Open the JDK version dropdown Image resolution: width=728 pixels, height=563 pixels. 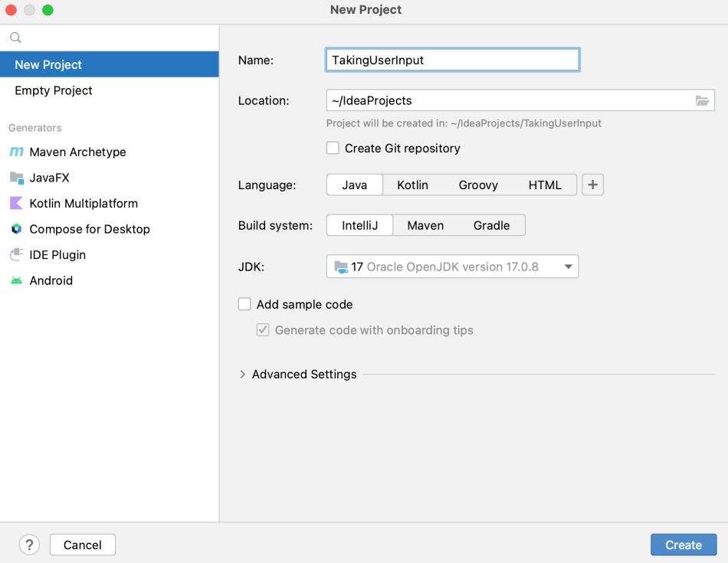click(567, 266)
